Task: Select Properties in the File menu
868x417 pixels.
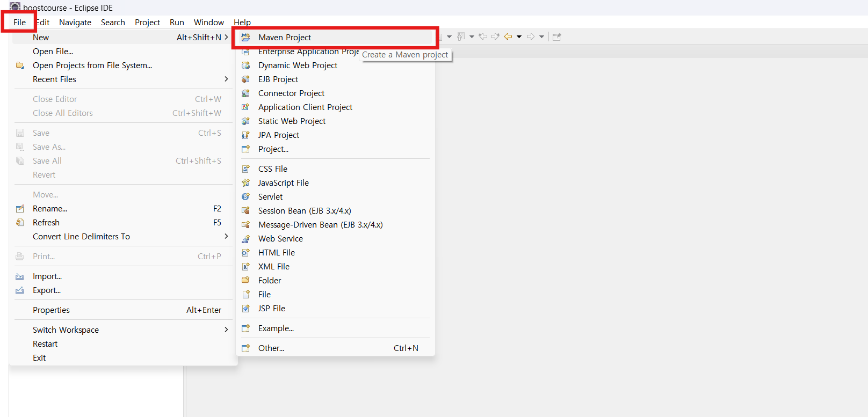Action: point(123,310)
